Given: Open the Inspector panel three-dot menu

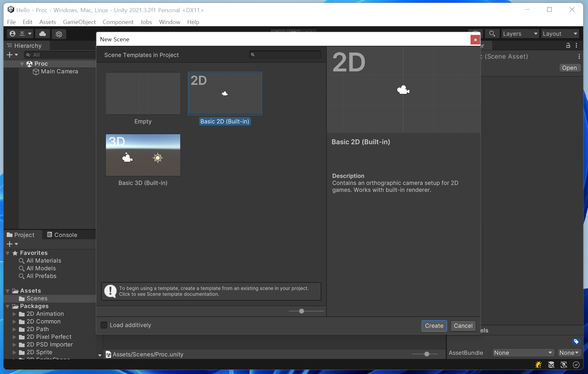Looking at the screenshot, I should 576,45.
